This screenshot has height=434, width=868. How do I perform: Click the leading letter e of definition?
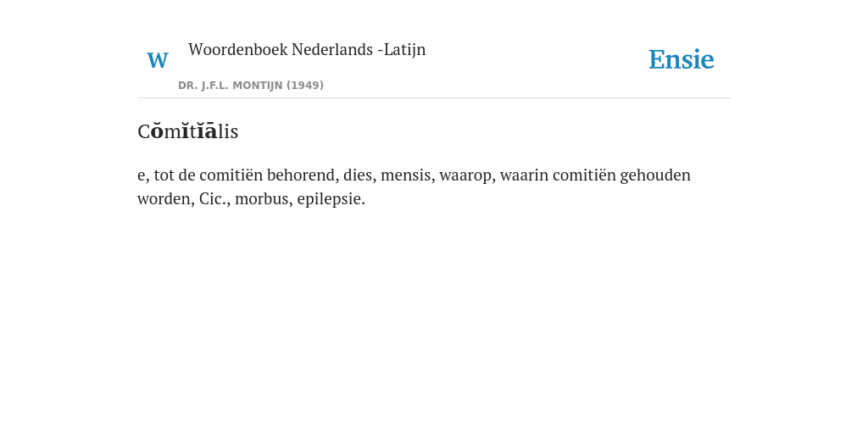[142, 176]
